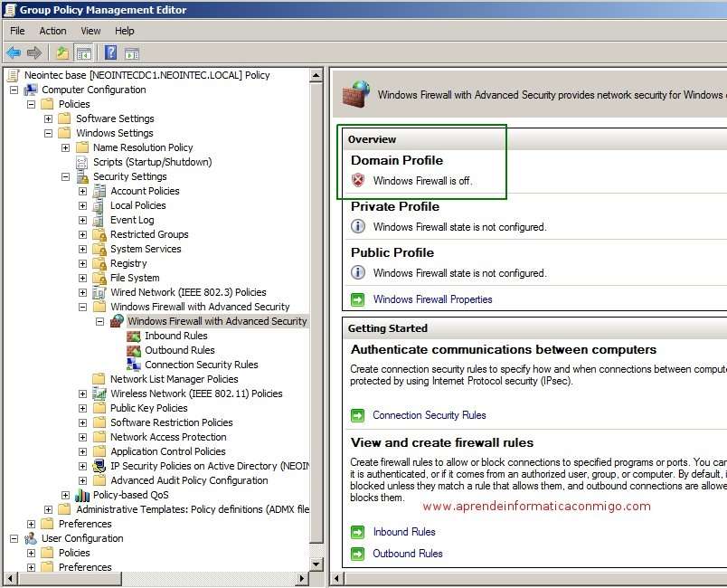The image size is (727, 588).
Task: Select File System in the tree
Action: tap(135, 278)
